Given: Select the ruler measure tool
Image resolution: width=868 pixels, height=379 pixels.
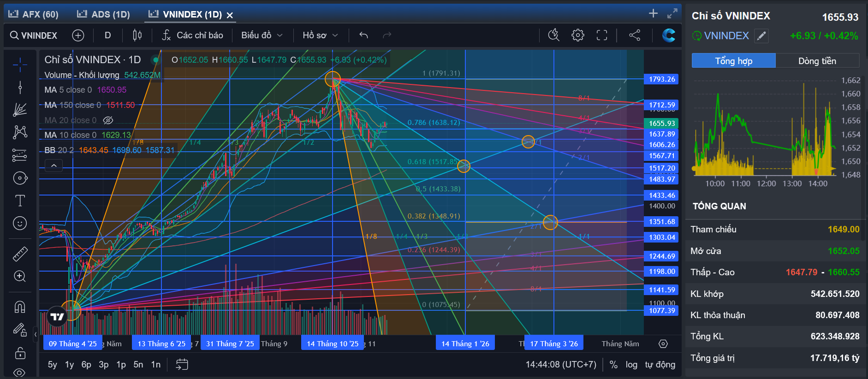Looking at the screenshot, I should tap(20, 254).
